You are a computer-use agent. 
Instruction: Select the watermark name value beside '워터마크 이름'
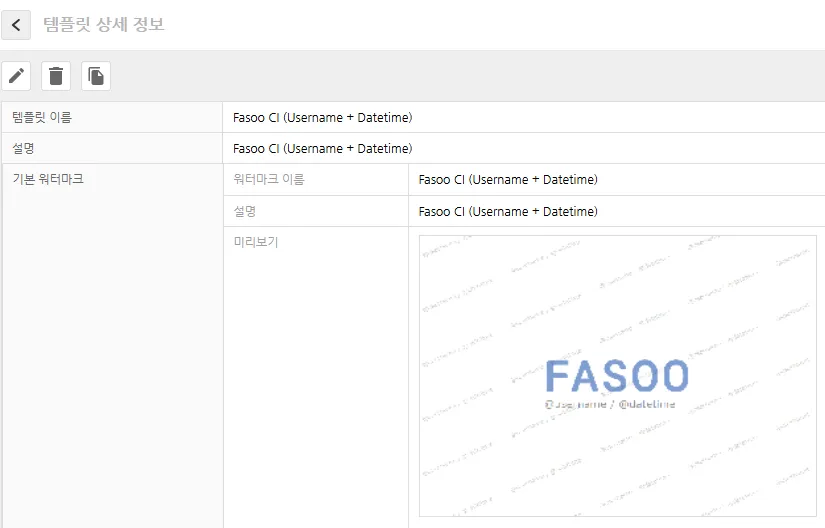[508, 179]
